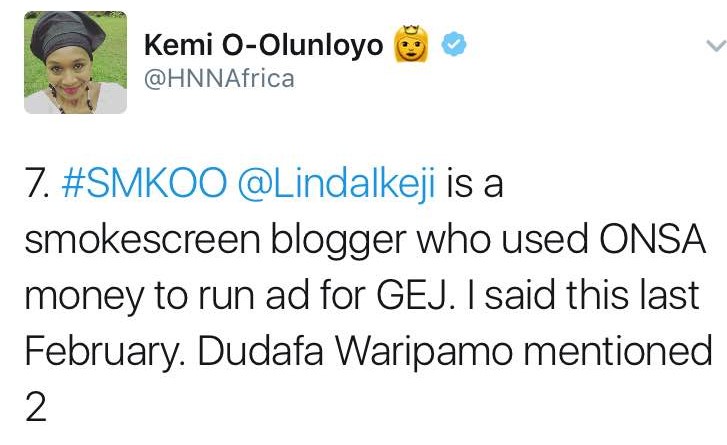Click the phrase "I said this last"
The height and width of the screenshot is (445, 727).
(x=569, y=298)
